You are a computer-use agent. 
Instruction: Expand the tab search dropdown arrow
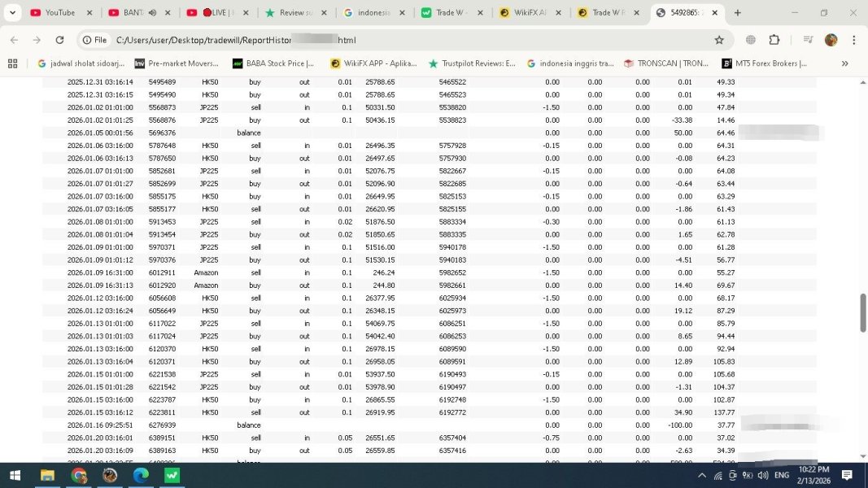coord(12,12)
